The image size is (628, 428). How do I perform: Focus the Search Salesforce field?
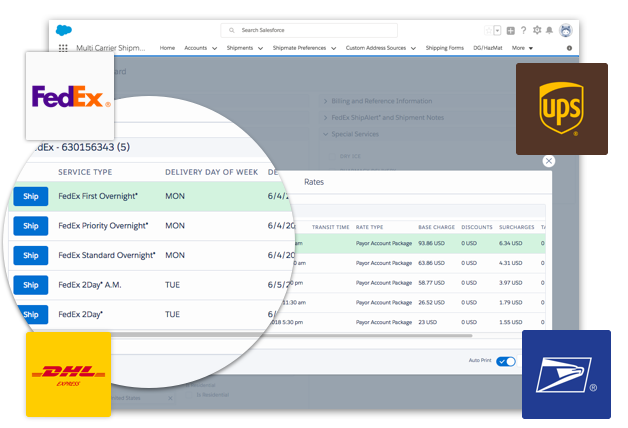coord(309,30)
